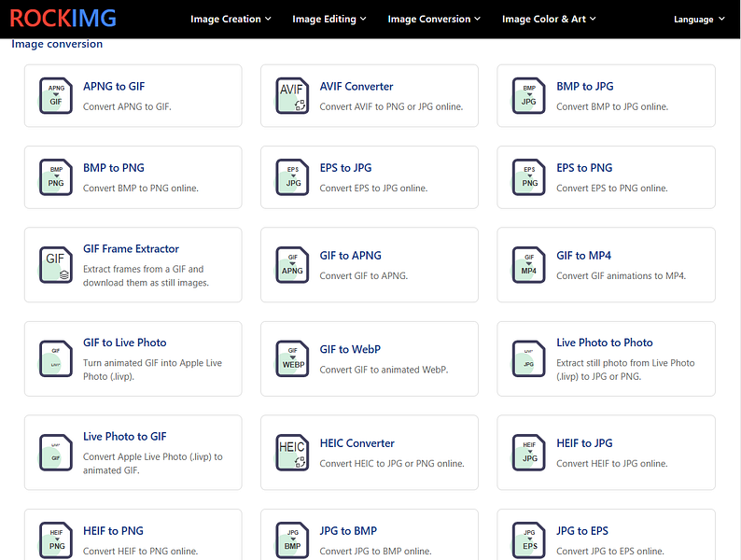Click 'Convert GIF to animated WebP.' description
This screenshot has height=560, width=741.
pyautogui.click(x=384, y=370)
